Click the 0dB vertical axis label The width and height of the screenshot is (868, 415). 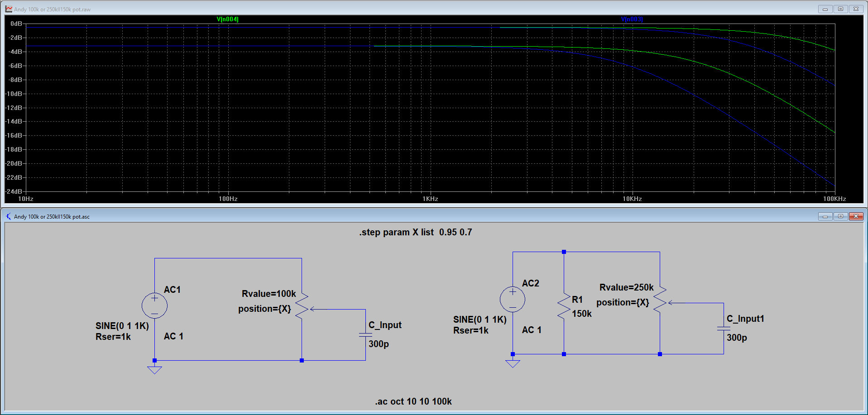16,24
